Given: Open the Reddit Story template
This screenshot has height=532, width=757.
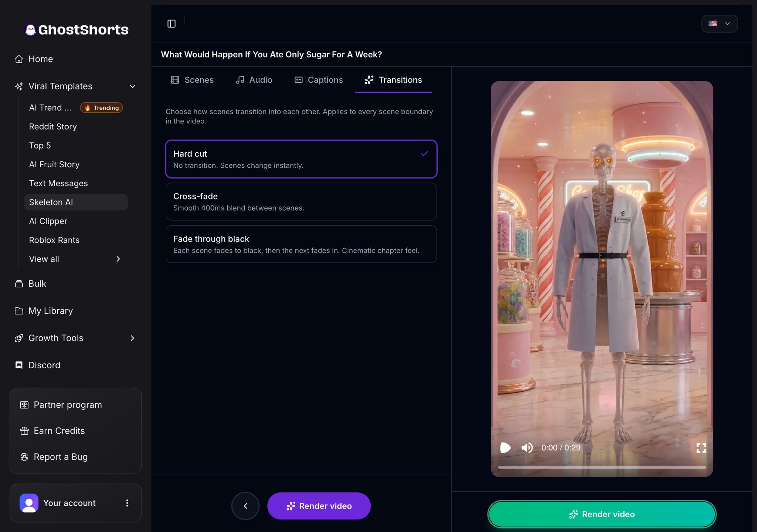Looking at the screenshot, I should pyautogui.click(x=53, y=127).
